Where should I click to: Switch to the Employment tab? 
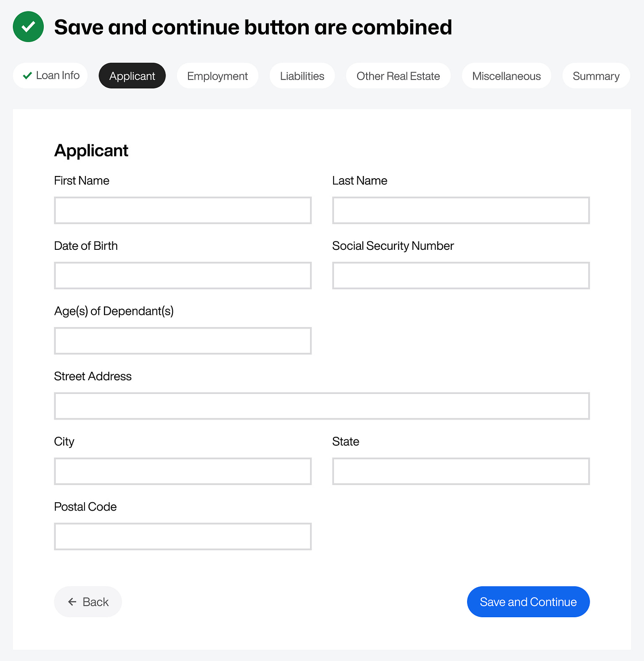click(217, 76)
